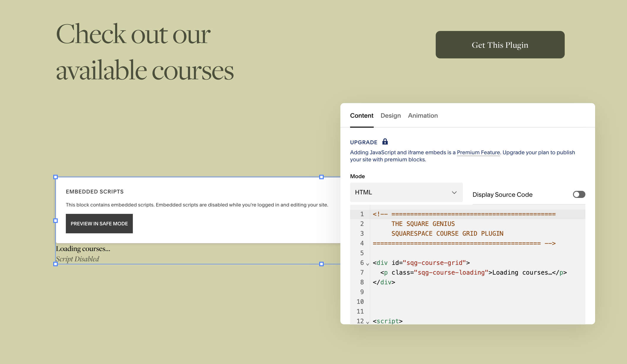
Task: Click the "Check out our available courses" heading
Action: pyautogui.click(x=145, y=52)
